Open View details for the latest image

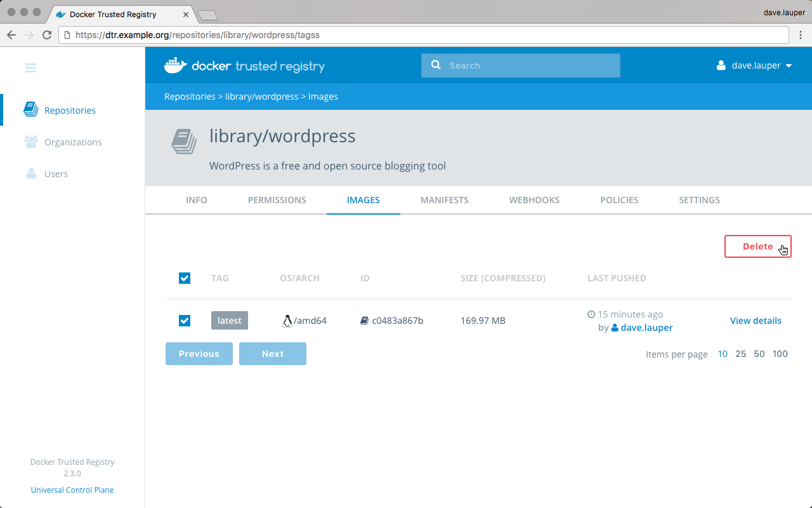[x=756, y=321]
